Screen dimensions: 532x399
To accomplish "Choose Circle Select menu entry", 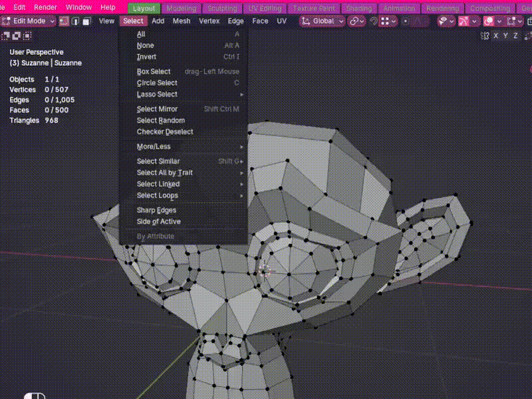I will pyautogui.click(x=184, y=82).
